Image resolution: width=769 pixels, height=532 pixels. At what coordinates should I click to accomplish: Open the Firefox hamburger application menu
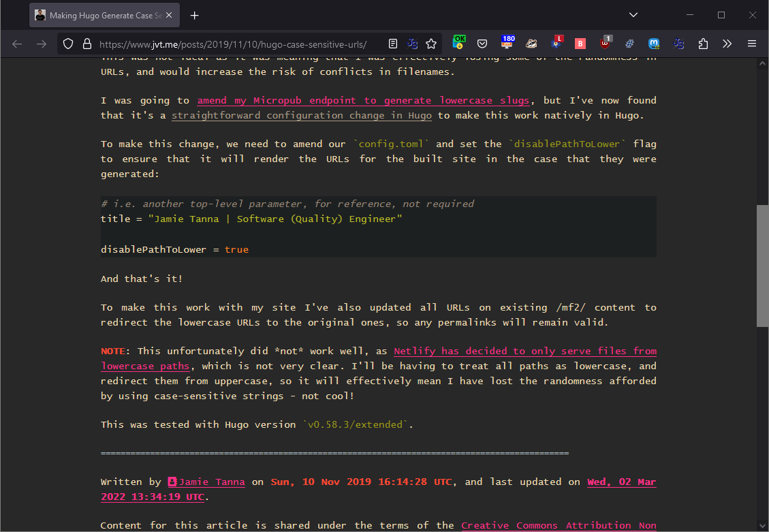coord(752,44)
